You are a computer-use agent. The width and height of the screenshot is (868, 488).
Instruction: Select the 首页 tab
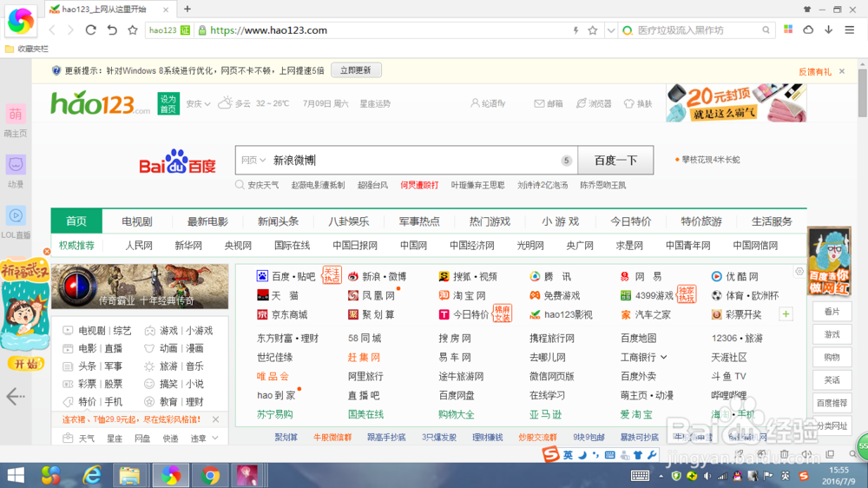tap(76, 221)
